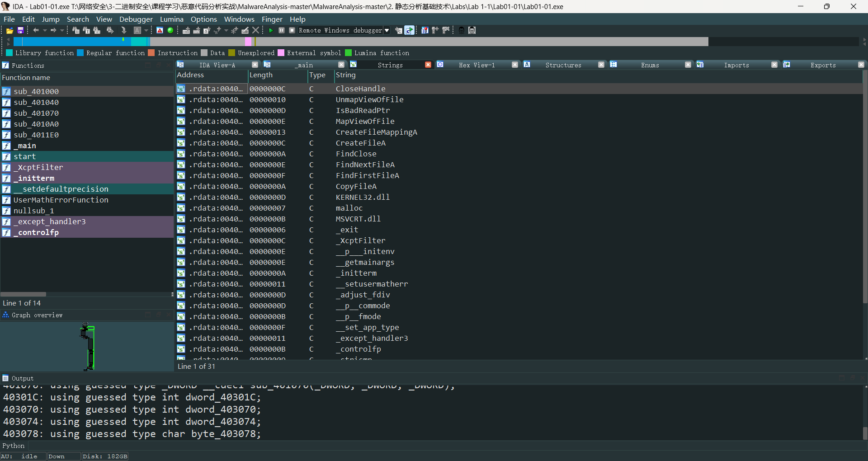Switch to the Structures tab
Viewport: 868px width, 461px height.
pyautogui.click(x=563, y=65)
